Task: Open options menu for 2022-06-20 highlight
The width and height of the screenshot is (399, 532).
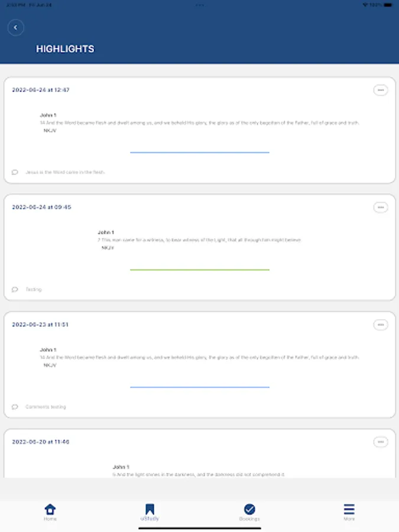Action: point(381,442)
